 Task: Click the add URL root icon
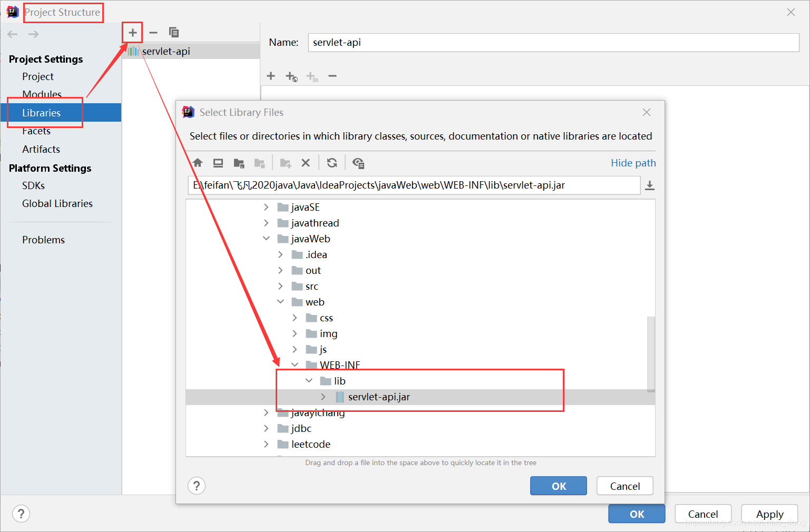click(291, 76)
